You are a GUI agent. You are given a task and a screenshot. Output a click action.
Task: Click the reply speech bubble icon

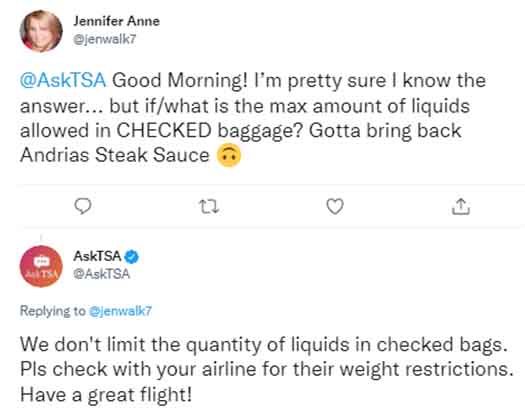click(x=83, y=206)
